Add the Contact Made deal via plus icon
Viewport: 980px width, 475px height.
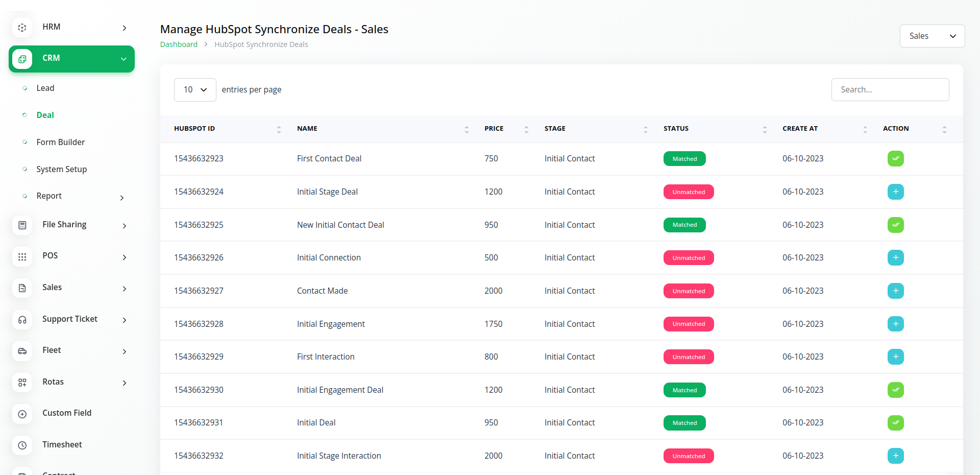895,291
